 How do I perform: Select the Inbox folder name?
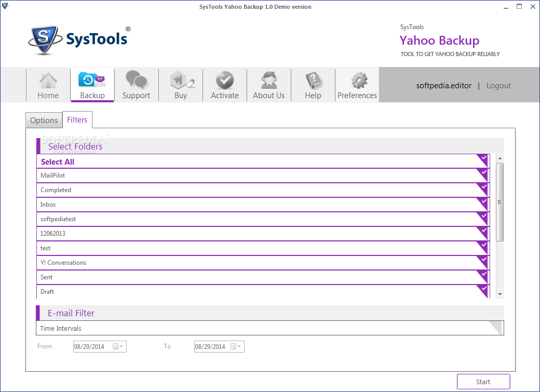coord(48,205)
